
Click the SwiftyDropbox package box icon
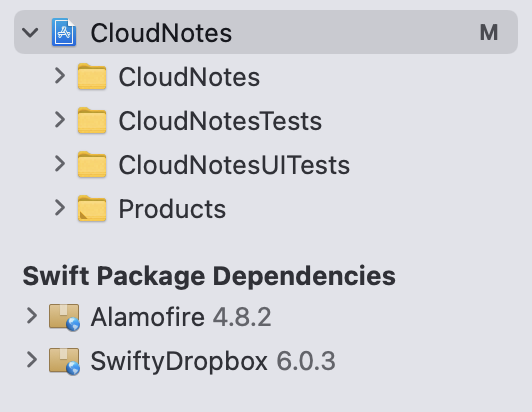pyautogui.click(x=64, y=361)
